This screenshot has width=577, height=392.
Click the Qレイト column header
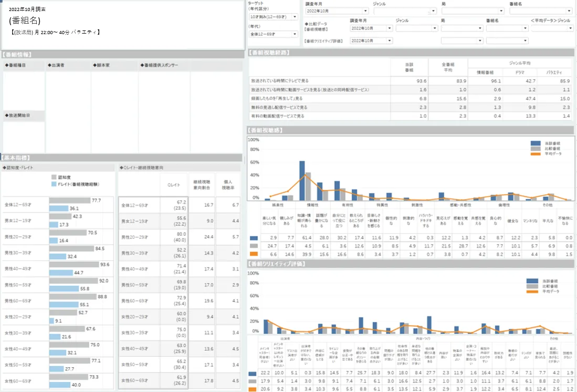pos(174,185)
